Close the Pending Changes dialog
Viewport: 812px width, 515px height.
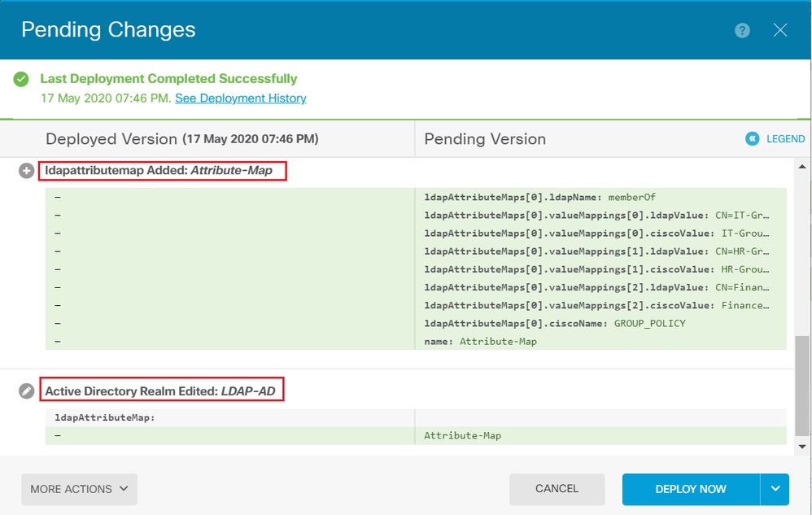click(x=780, y=30)
